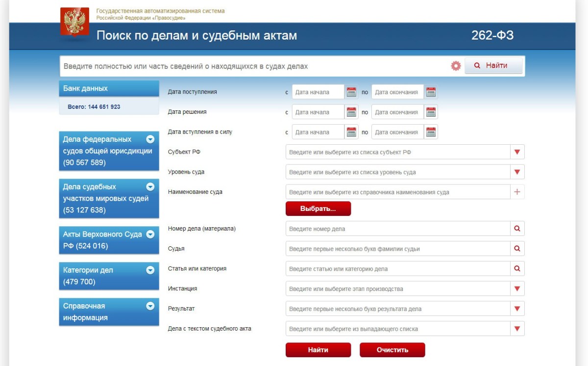This screenshot has height=366, width=588.
Task: Open the Уровень суда dropdown arrow
Action: [517, 172]
